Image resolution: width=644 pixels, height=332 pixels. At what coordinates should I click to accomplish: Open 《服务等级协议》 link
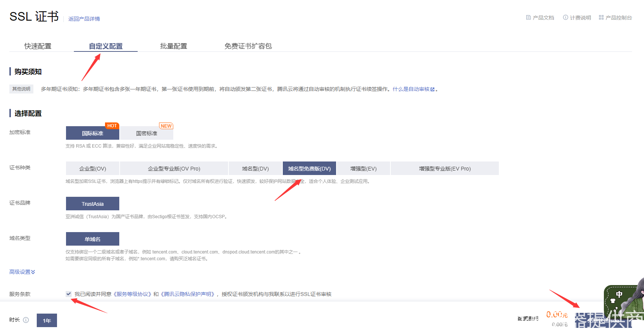coord(132,294)
